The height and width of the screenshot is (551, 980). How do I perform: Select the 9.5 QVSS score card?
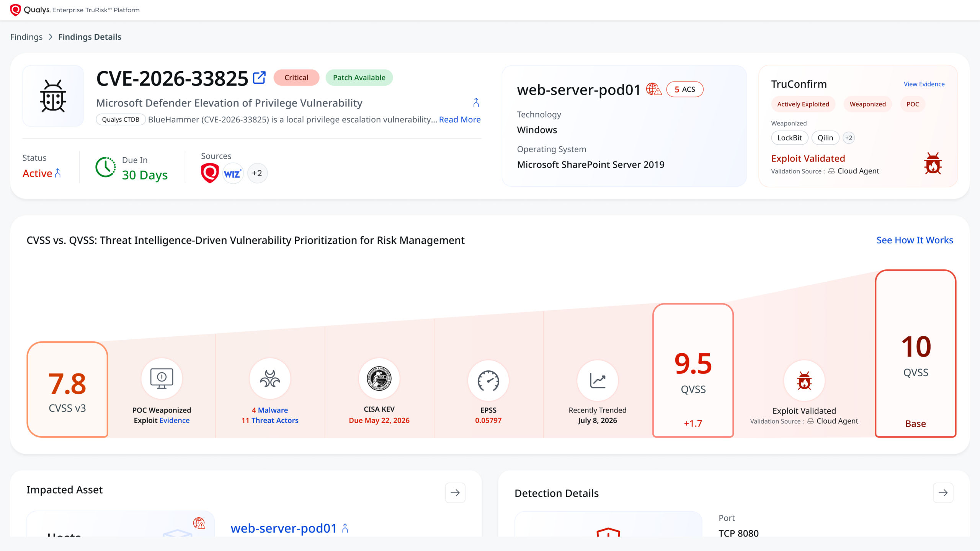[x=693, y=370]
